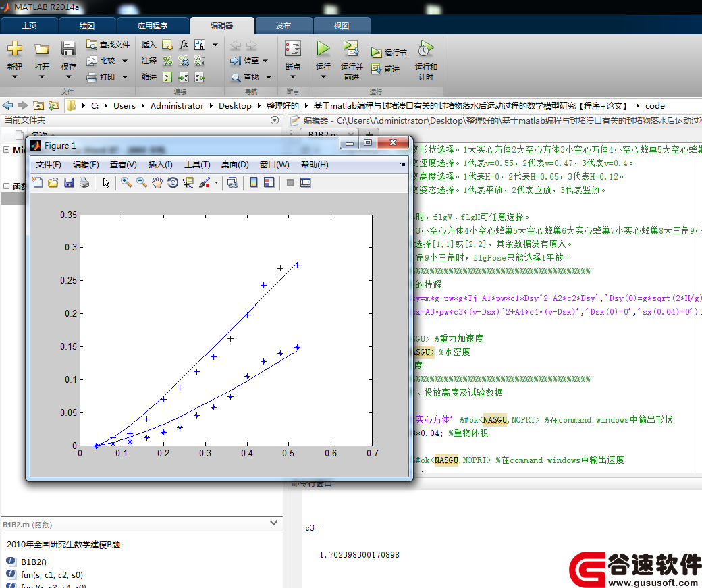The image size is (702, 588).
Task: Toggle Insert Legend in Figure 1 toolbar
Action: coord(269,182)
